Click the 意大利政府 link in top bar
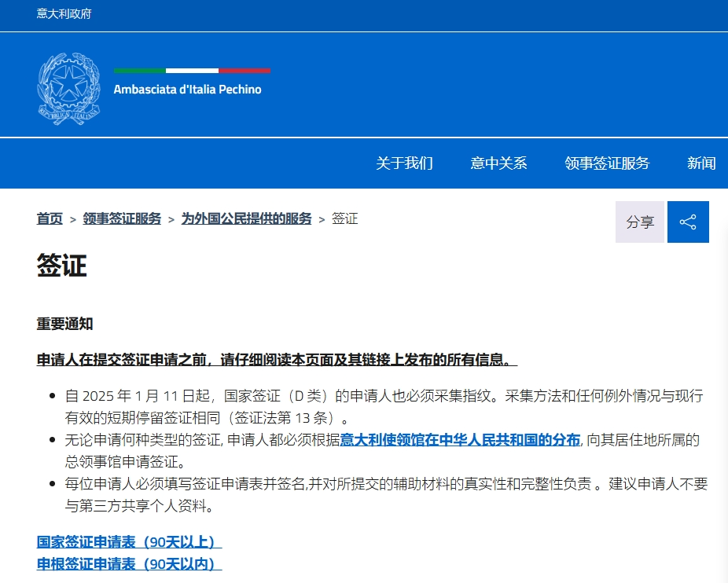728x583 pixels. (x=64, y=14)
